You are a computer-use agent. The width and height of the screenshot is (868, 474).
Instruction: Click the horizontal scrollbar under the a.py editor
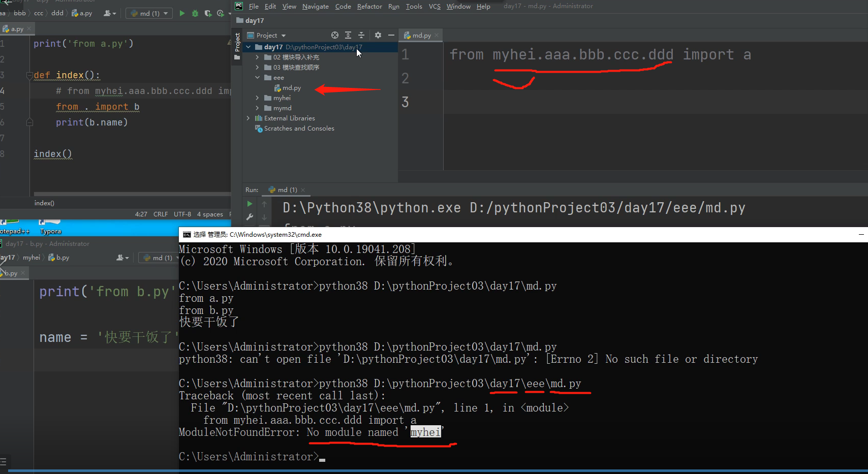(132, 194)
